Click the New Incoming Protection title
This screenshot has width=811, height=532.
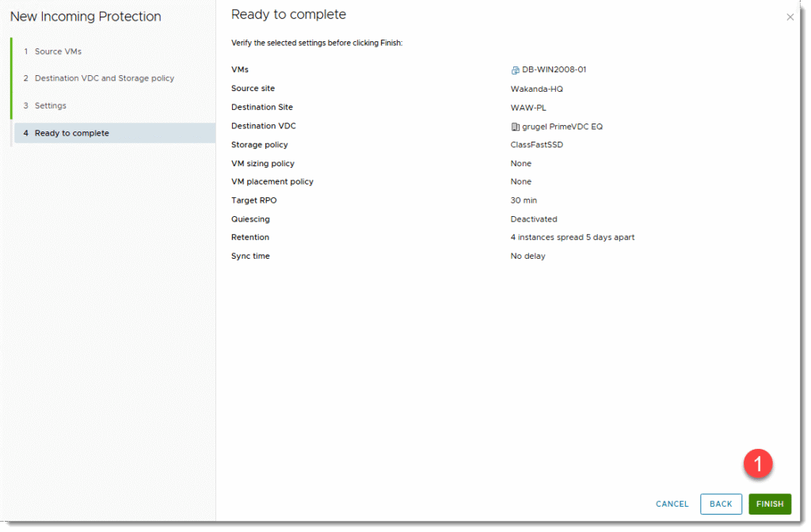pos(86,17)
